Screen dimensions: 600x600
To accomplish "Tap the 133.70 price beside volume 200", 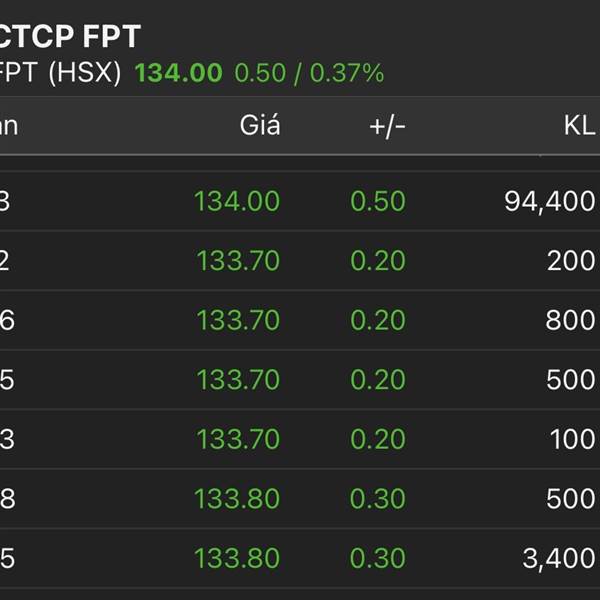I will pyautogui.click(x=238, y=261).
